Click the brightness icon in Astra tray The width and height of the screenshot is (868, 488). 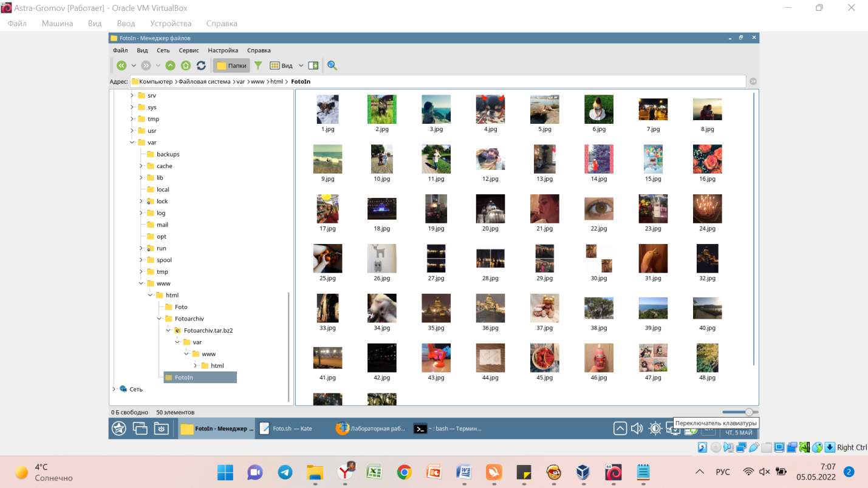pyautogui.click(x=655, y=429)
